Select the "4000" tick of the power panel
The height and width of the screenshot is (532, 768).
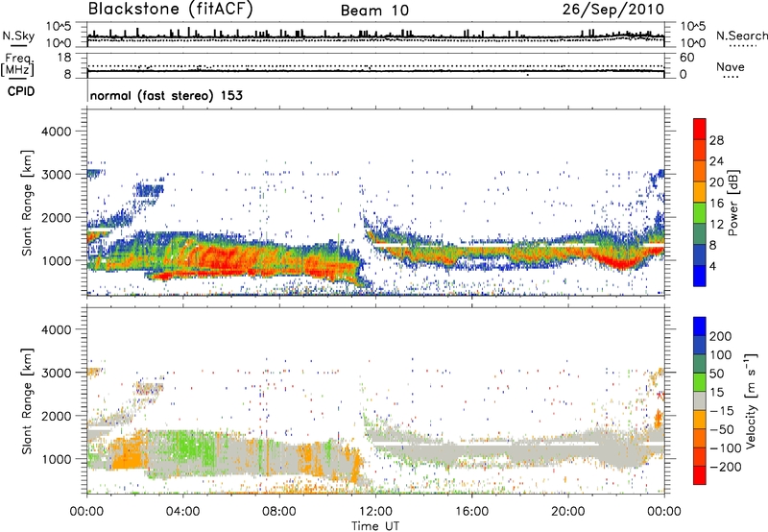[x=57, y=132]
